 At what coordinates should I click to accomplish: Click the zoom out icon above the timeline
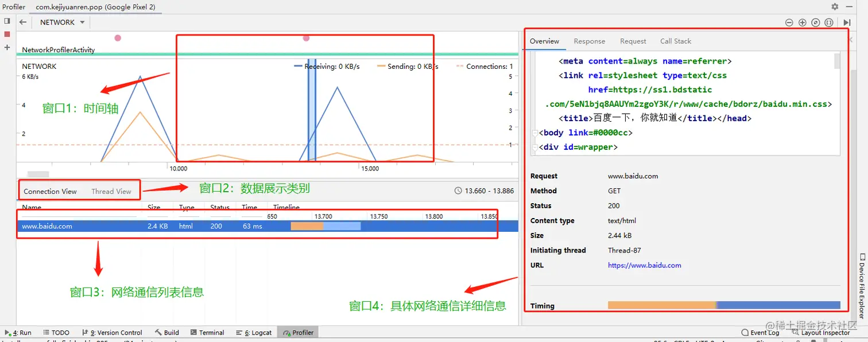click(789, 22)
